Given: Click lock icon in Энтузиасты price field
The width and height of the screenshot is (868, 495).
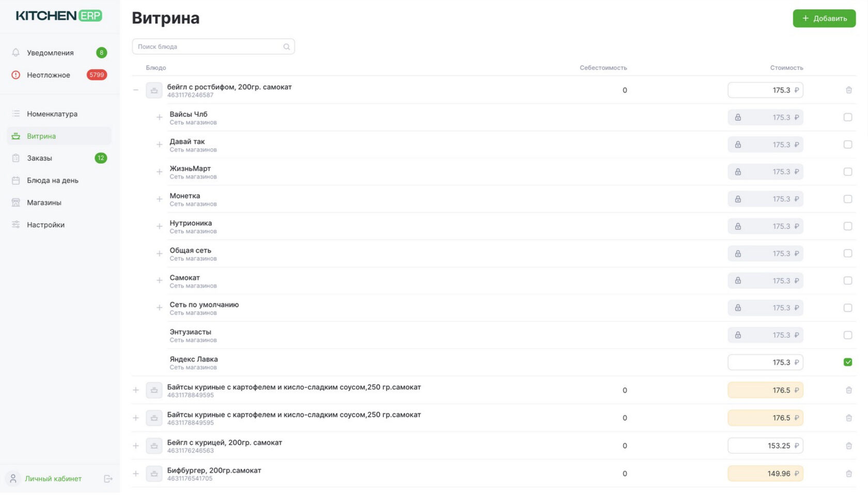Looking at the screenshot, I should point(738,335).
